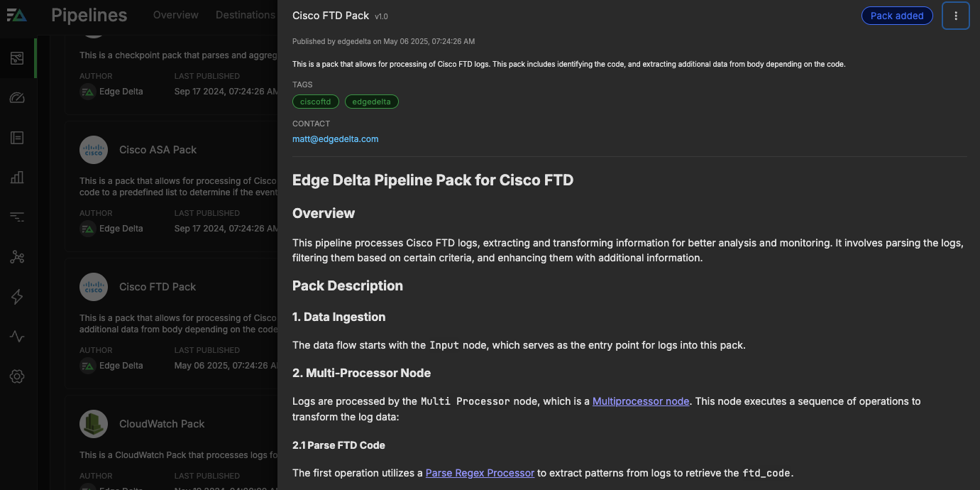This screenshot has height=490, width=980.
Task: Open the filter lines sidebar icon
Action: point(17,217)
